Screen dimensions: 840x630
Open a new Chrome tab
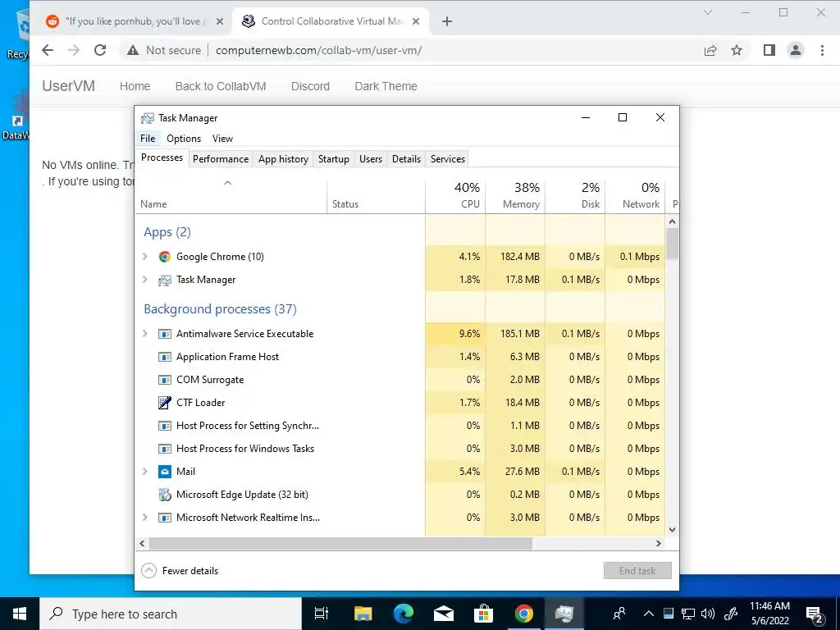point(447,21)
